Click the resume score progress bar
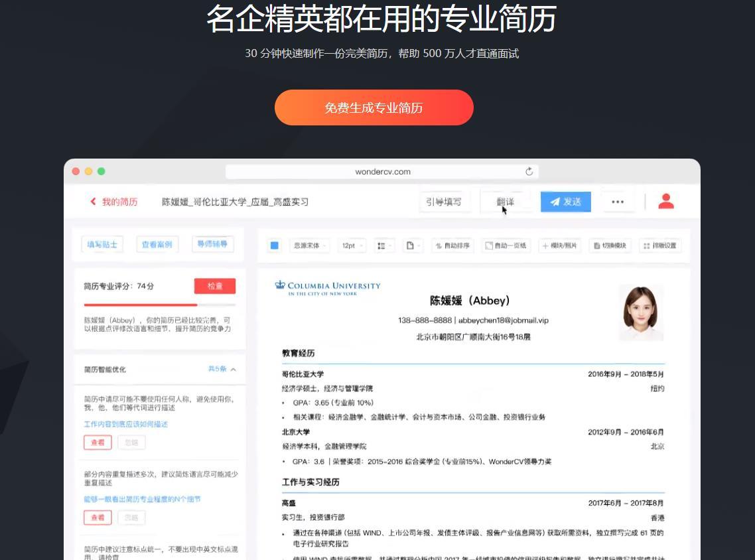The image size is (755, 560). [x=160, y=305]
